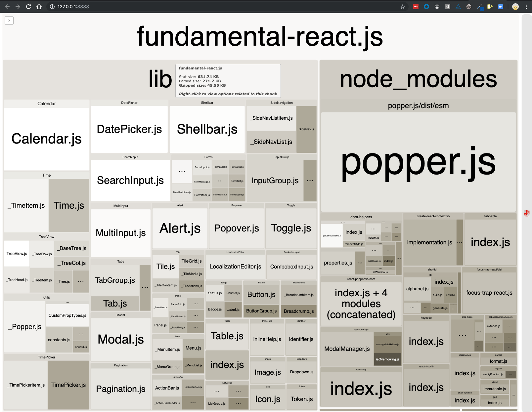532x412 pixels.
Task: Go forward using the browser forward arrow
Action: tap(18, 7)
